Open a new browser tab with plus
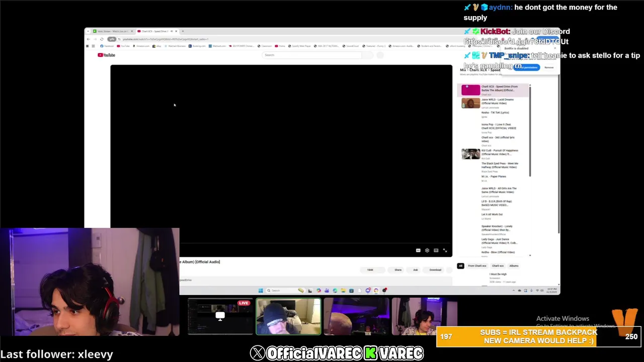The image size is (644, 362). pos(183,31)
